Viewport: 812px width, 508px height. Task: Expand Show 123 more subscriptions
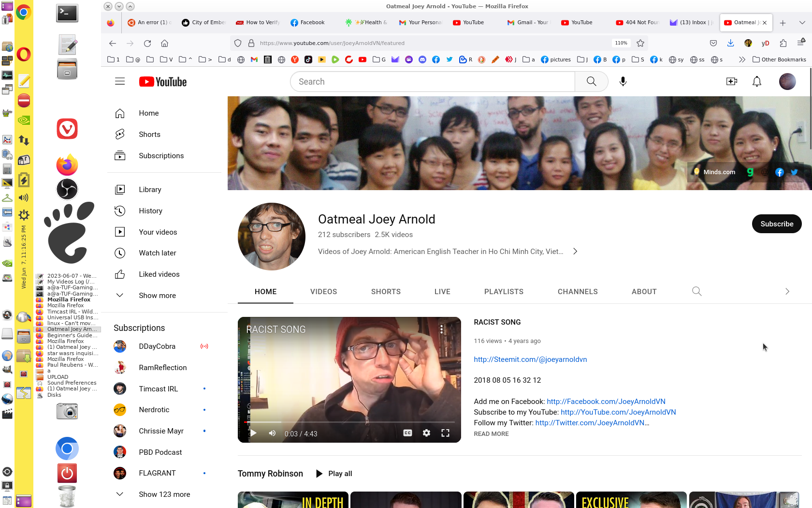(164, 494)
